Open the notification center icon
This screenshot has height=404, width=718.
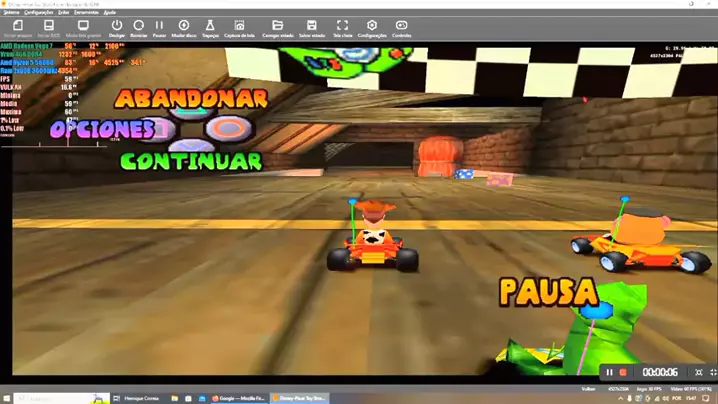706,399
